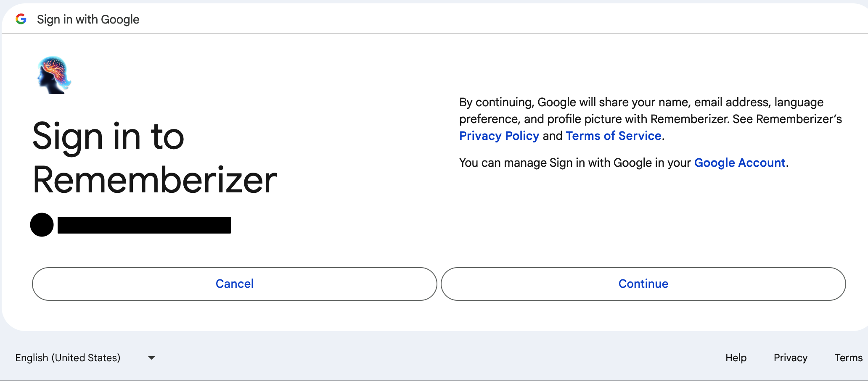
Task: Click the Sign in to Rememberizer heading
Action: [154, 160]
